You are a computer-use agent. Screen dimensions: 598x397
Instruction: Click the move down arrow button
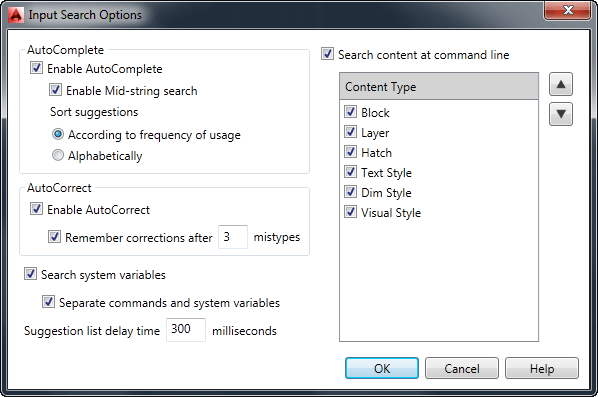(x=561, y=114)
